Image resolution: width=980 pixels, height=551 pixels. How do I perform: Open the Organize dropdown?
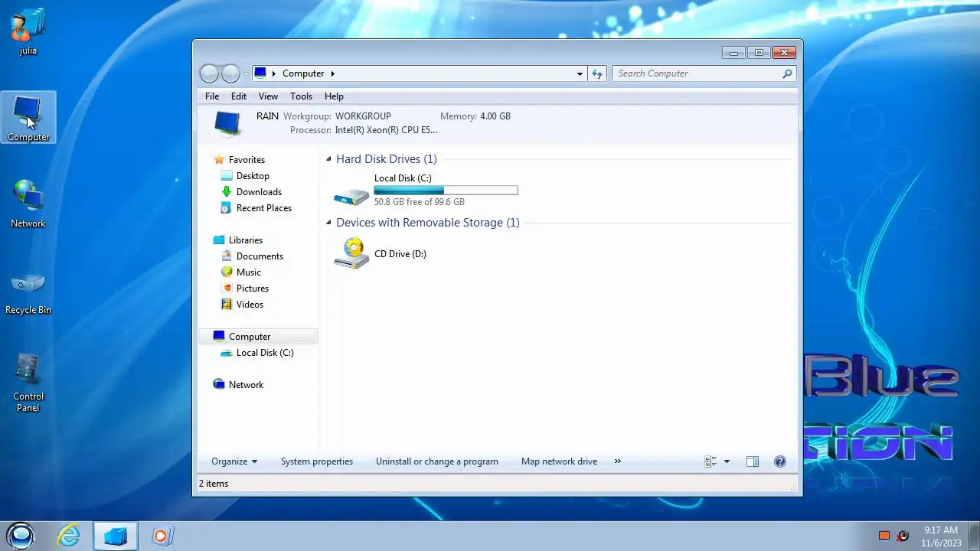pos(234,461)
